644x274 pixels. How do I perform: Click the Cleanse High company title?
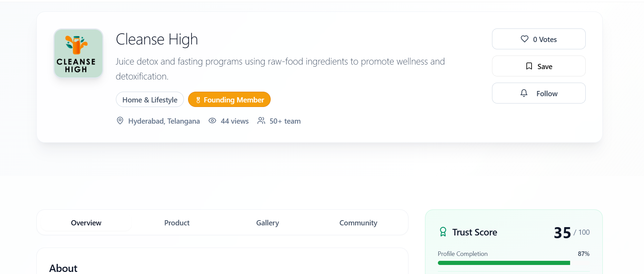tap(157, 40)
